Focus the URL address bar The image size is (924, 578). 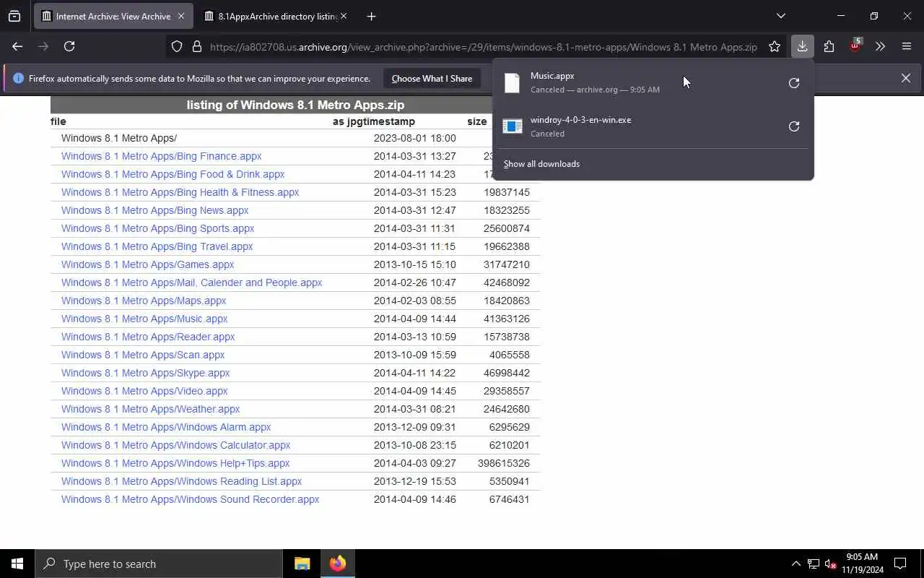tap(483, 47)
